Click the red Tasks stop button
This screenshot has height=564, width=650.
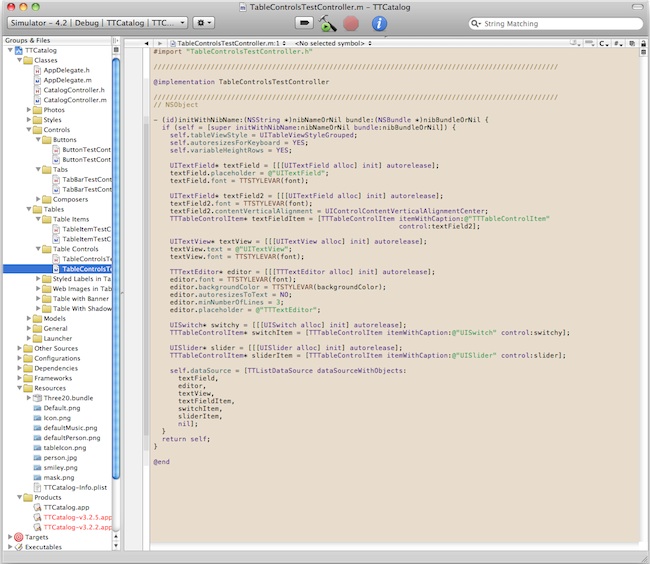coord(351,22)
